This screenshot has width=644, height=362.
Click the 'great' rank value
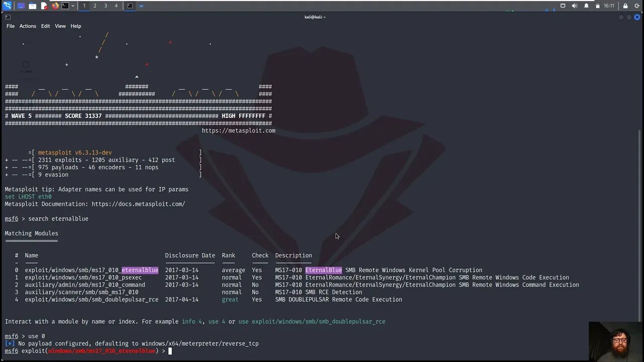(x=230, y=300)
